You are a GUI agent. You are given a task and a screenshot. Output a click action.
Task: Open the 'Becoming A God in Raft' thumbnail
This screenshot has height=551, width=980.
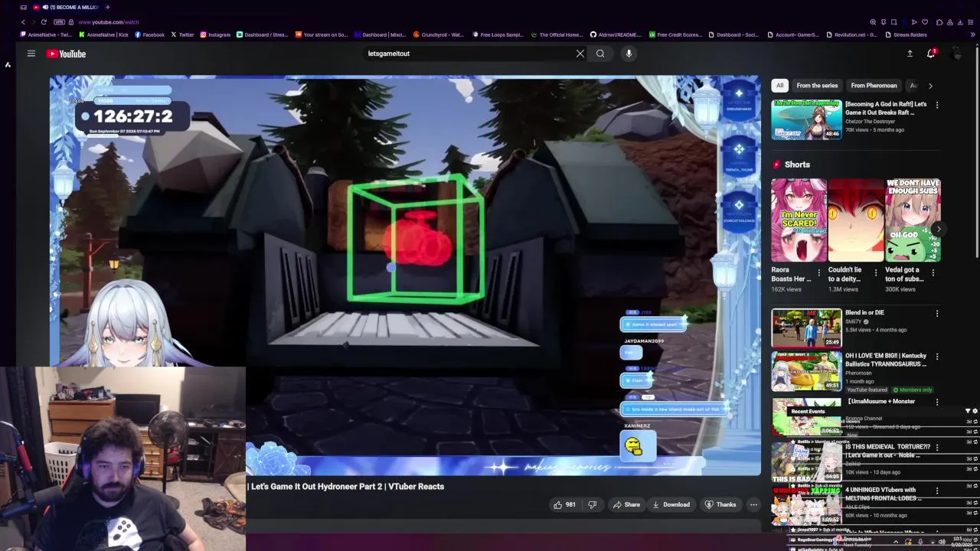tap(806, 119)
